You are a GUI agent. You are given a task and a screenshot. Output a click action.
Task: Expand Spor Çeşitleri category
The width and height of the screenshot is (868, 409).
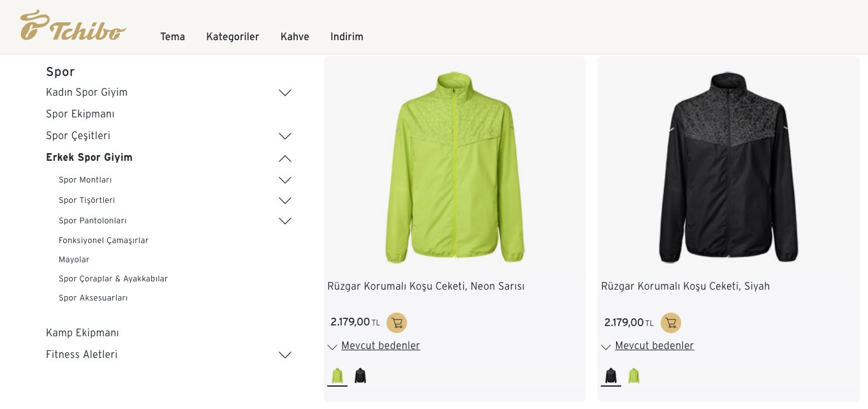tap(285, 137)
